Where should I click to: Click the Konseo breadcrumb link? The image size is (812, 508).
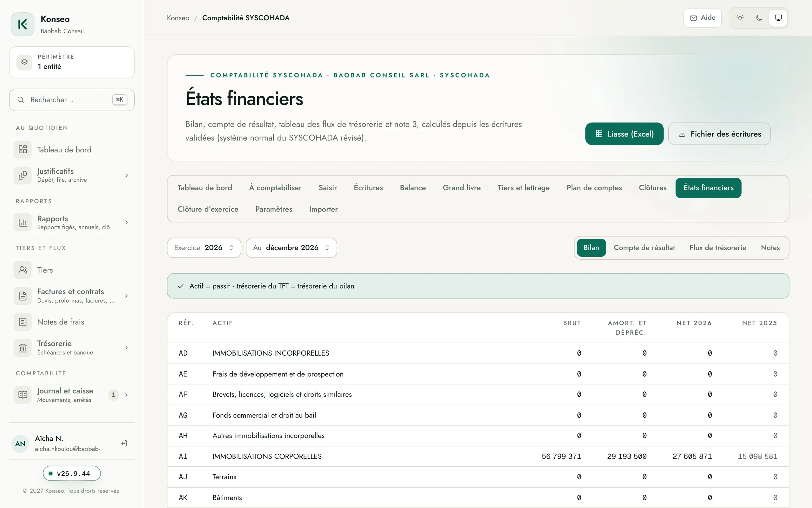tap(178, 18)
